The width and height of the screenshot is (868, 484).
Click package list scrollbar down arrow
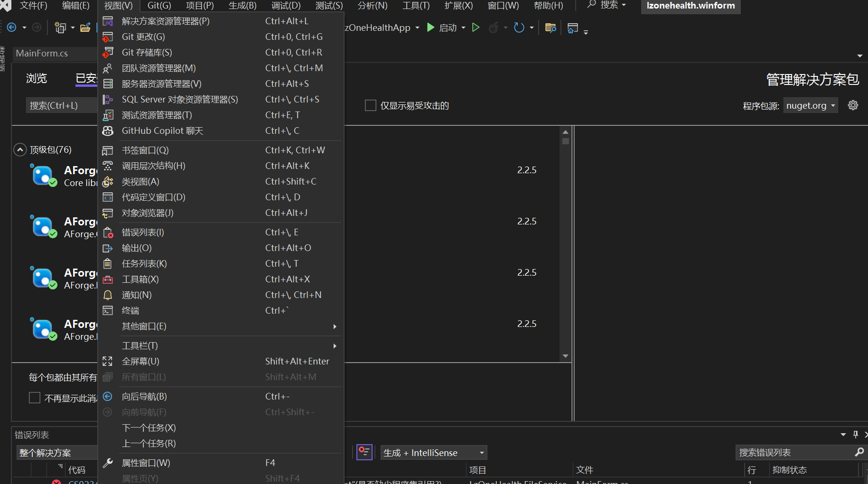(x=565, y=356)
